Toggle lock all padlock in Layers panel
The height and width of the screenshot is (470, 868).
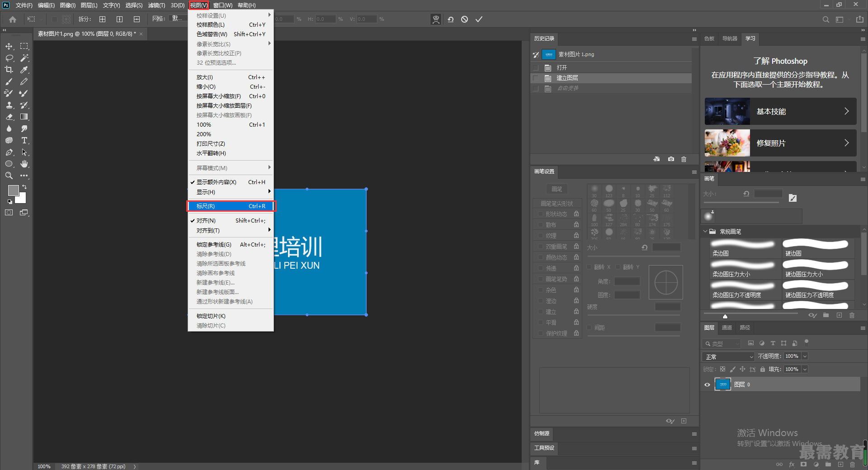click(x=762, y=369)
